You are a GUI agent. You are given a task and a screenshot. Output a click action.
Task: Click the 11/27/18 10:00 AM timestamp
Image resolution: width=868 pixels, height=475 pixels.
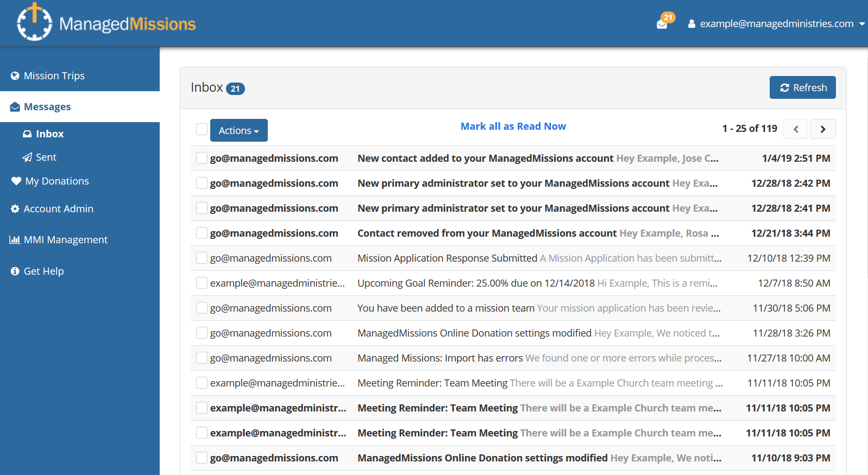point(789,358)
